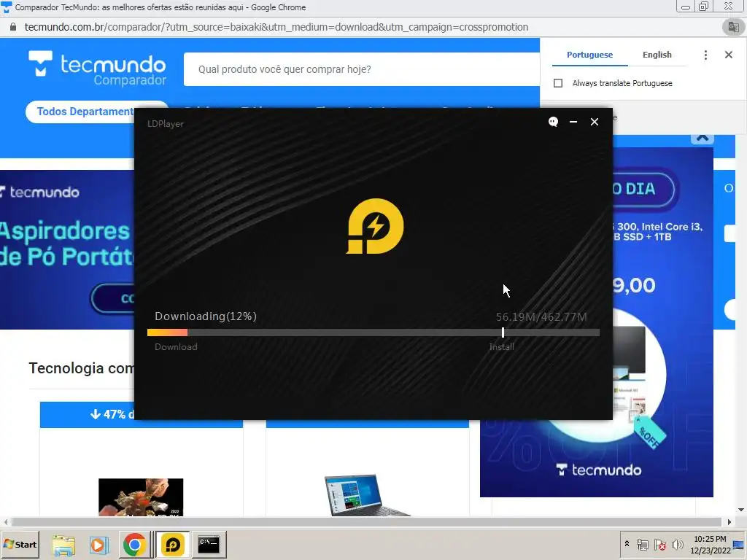Launch Windows Media Player from taskbar
This screenshot has width=747, height=560.
click(x=99, y=545)
